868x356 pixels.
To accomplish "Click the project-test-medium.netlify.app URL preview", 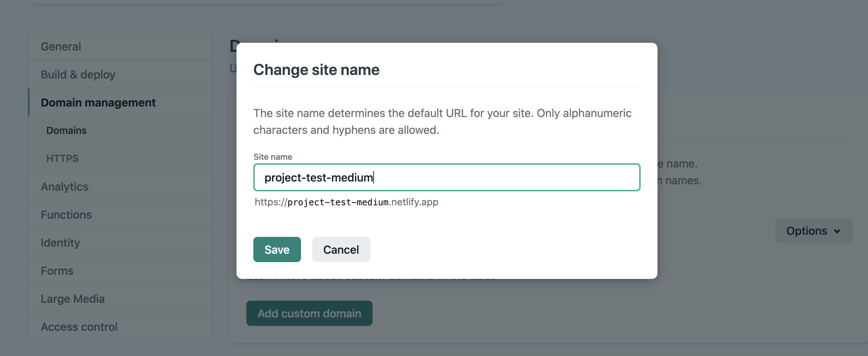I will (346, 202).
